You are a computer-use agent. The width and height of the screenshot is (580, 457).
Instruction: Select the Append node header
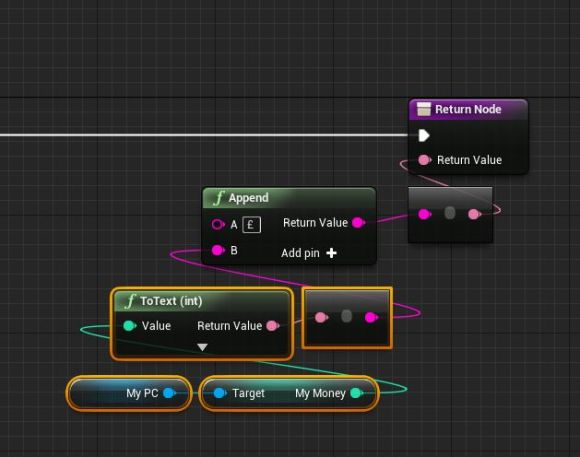pos(289,198)
